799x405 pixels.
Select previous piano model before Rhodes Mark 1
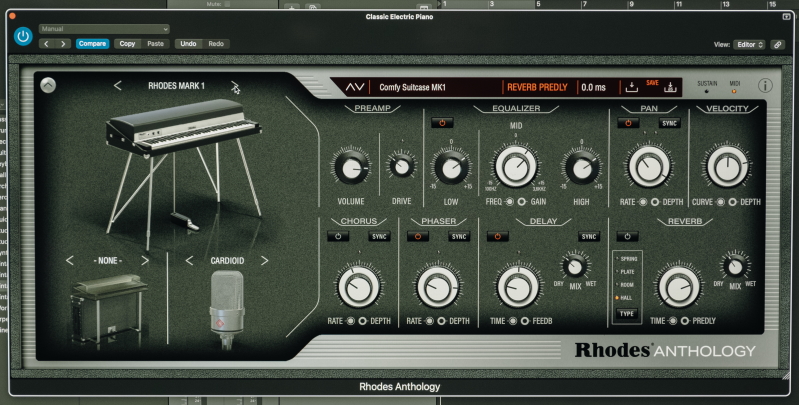[118, 86]
